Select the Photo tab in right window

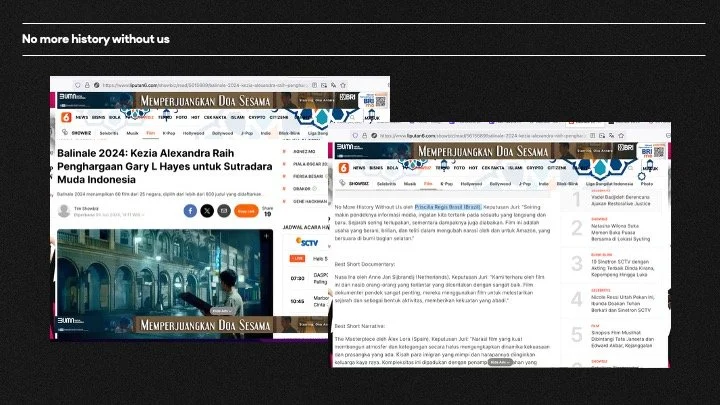[647, 184]
